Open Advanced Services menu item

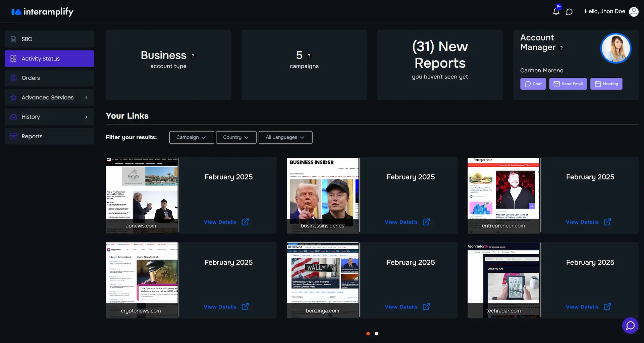[x=49, y=97]
